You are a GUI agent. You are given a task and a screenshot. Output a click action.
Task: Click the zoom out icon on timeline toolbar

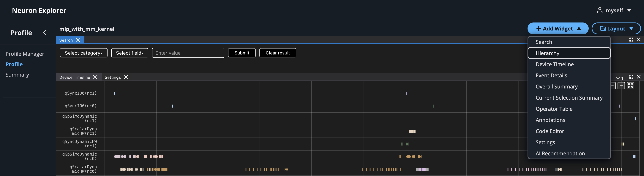click(621, 86)
